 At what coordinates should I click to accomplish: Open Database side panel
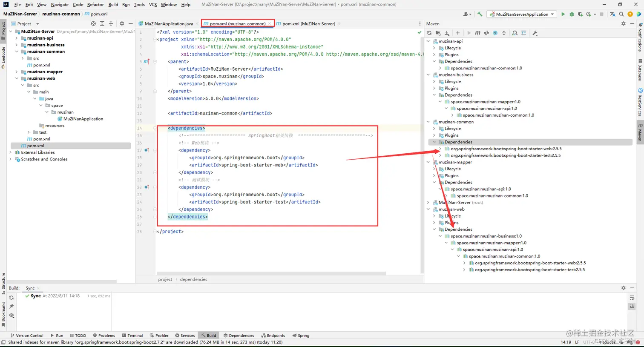pos(640,71)
